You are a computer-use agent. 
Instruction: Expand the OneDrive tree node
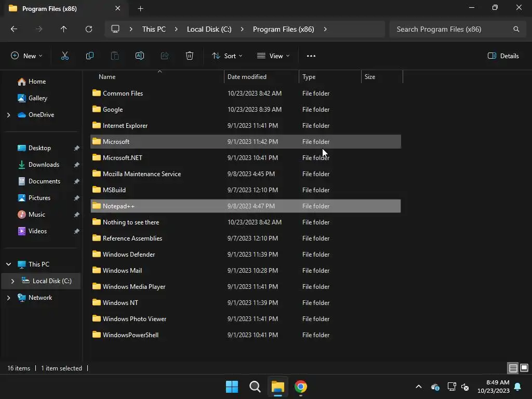(8, 115)
